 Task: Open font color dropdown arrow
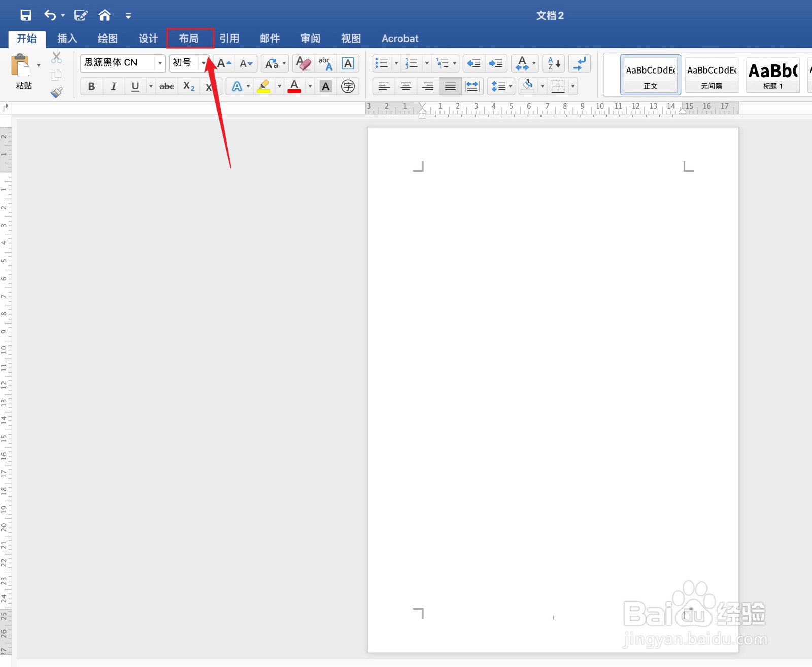coord(310,86)
